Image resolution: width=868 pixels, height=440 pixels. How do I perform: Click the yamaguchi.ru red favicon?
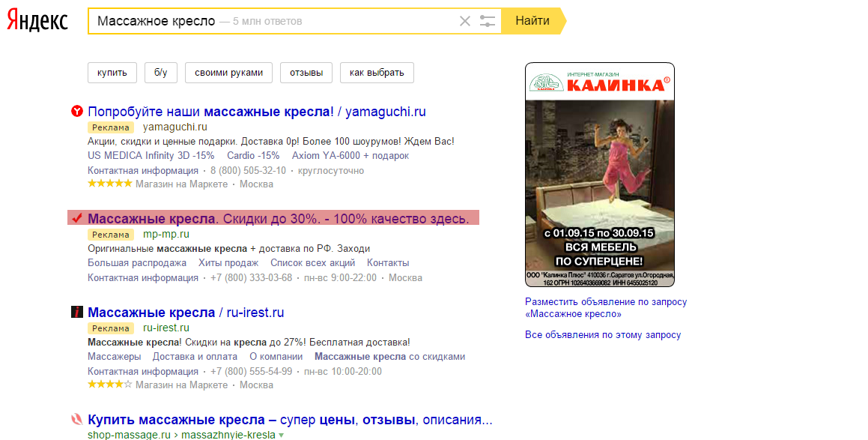[76, 112]
